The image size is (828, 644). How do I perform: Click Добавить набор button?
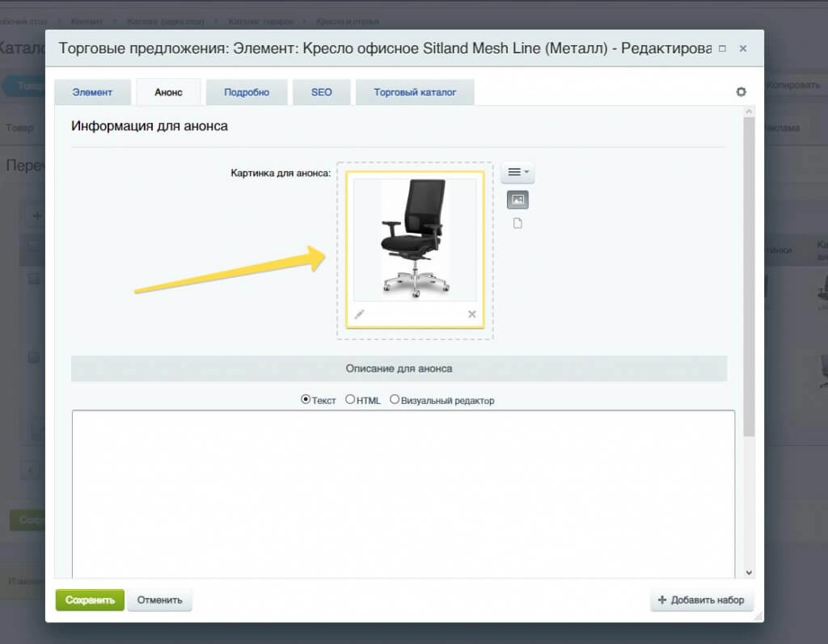[x=701, y=600]
